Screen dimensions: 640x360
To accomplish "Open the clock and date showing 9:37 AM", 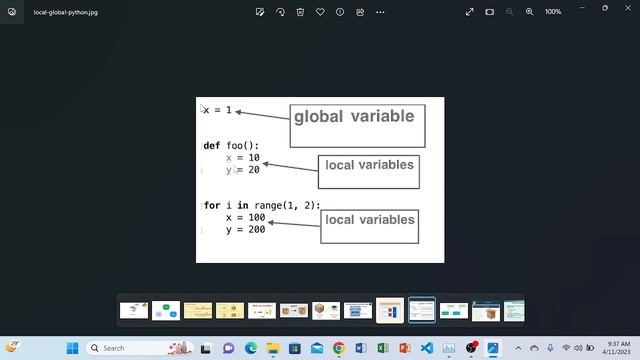I will (x=617, y=348).
